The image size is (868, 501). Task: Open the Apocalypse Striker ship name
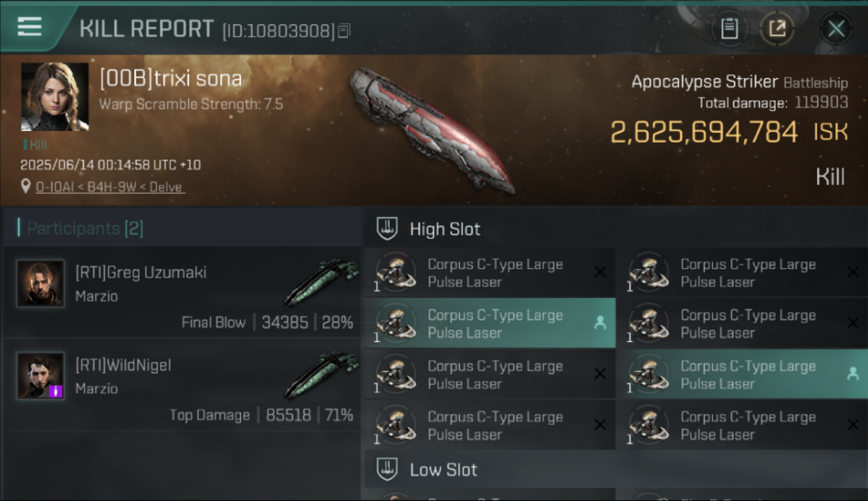pos(704,81)
